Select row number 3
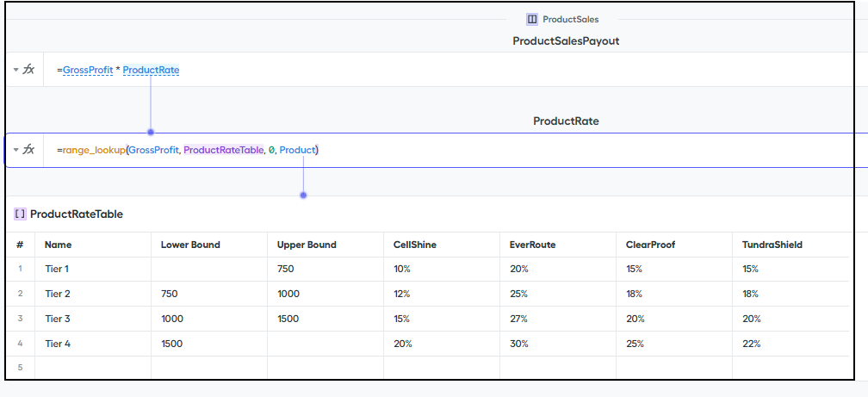The width and height of the screenshot is (868, 397). 20,319
